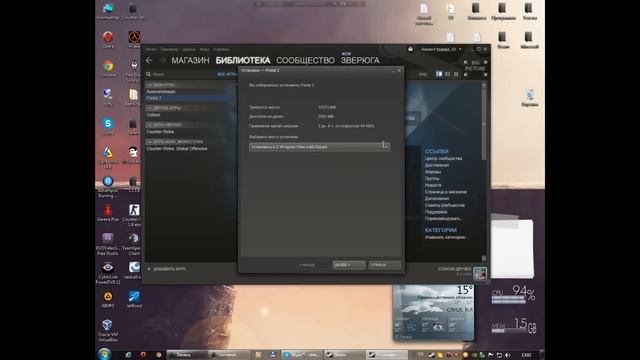Open the first Steam menu bar item

pyautogui.click(x=151, y=49)
